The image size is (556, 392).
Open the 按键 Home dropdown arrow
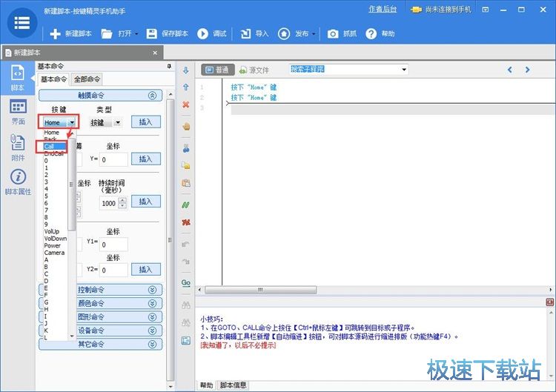[x=72, y=122]
